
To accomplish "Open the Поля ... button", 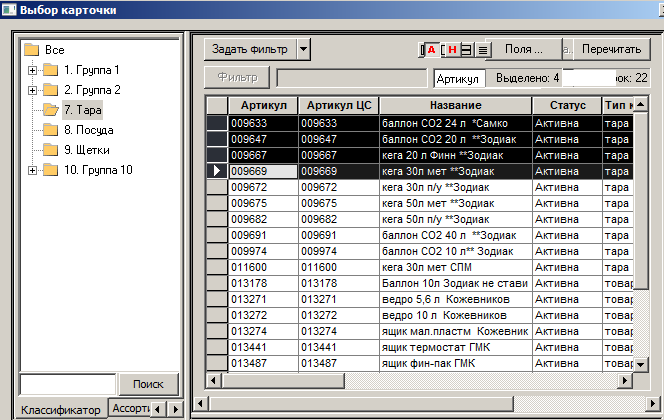I will pyautogui.click(x=523, y=49).
